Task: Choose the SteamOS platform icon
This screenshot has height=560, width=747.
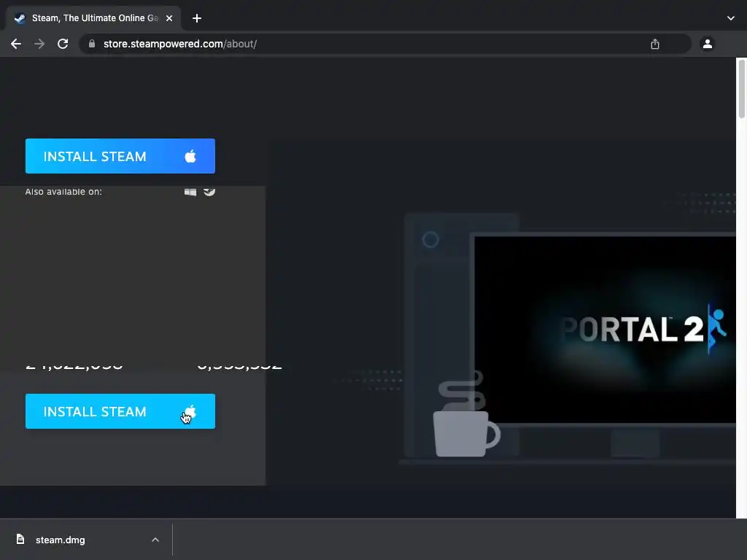Action: (209, 192)
